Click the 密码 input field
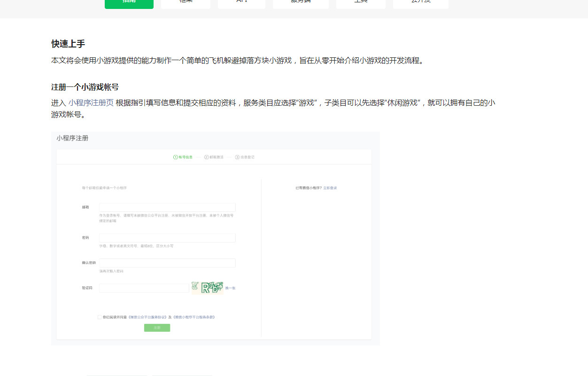The height and width of the screenshot is (376, 588). (x=167, y=238)
